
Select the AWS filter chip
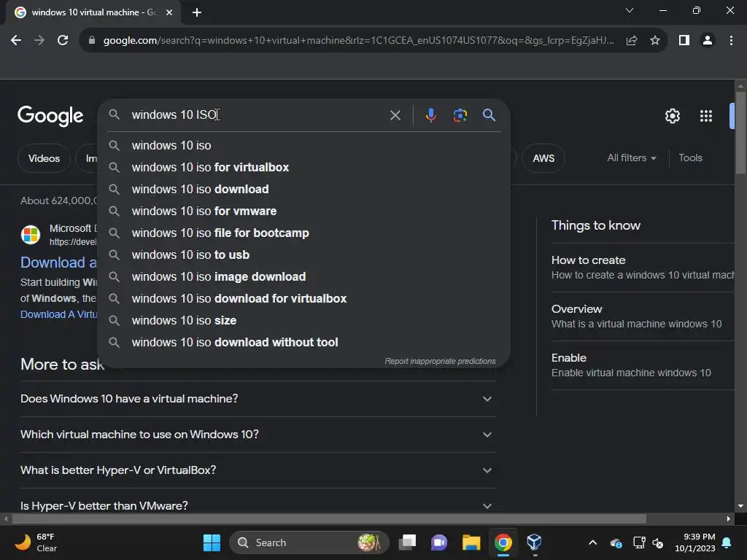pos(543,158)
